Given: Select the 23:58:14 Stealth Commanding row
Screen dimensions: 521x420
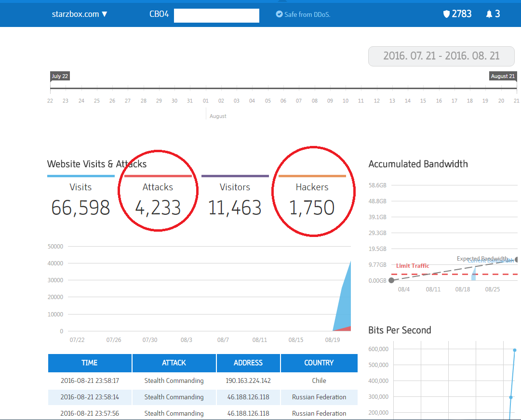Looking at the screenshot, I should coord(174,397).
